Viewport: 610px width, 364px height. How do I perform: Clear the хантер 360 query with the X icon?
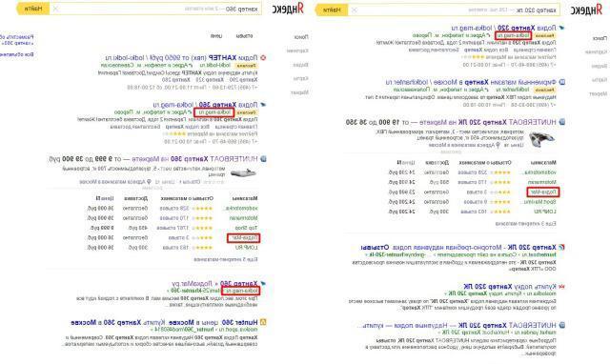tap(55, 9)
